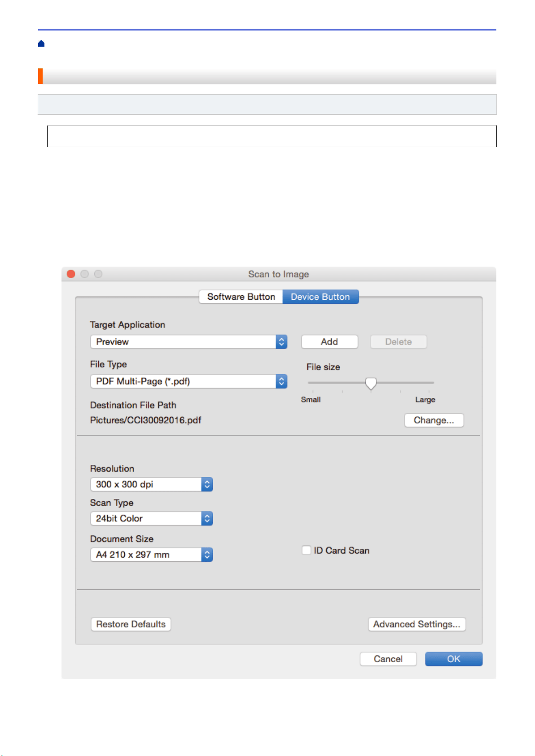Image resolution: width=535 pixels, height=756 pixels.
Task: Open the File Type dropdown
Action: point(189,381)
